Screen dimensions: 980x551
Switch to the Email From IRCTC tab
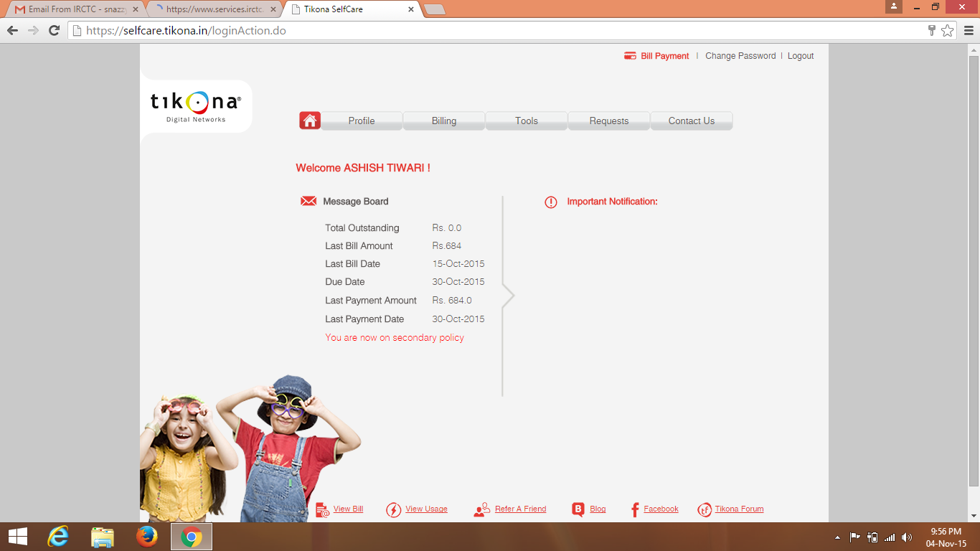72,9
